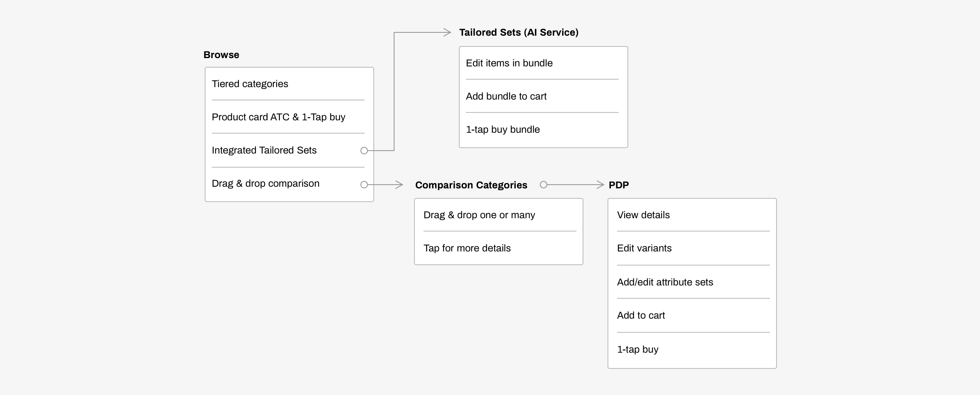
Task: Click the arrowhead pointing to PDP
Action: point(600,185)
